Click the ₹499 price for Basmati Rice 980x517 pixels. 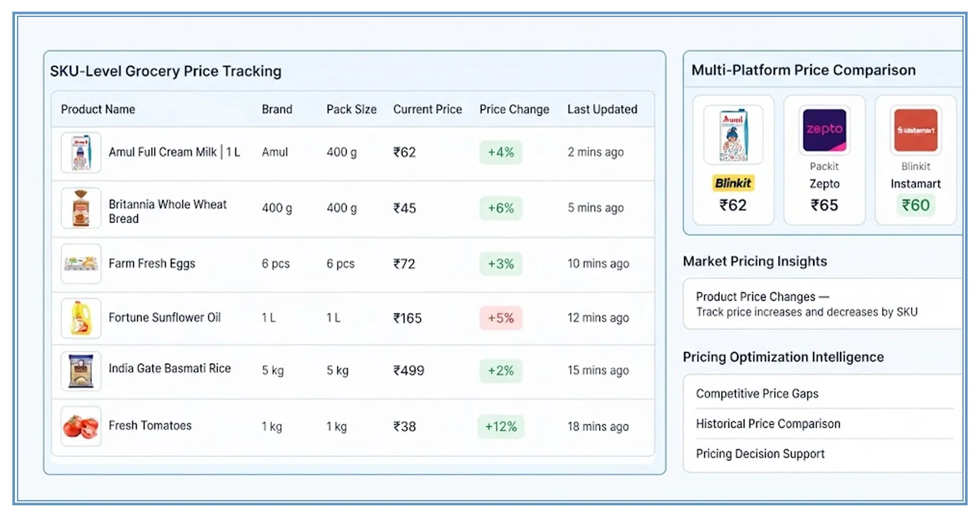pyautogui.click(x=409, y=370)
